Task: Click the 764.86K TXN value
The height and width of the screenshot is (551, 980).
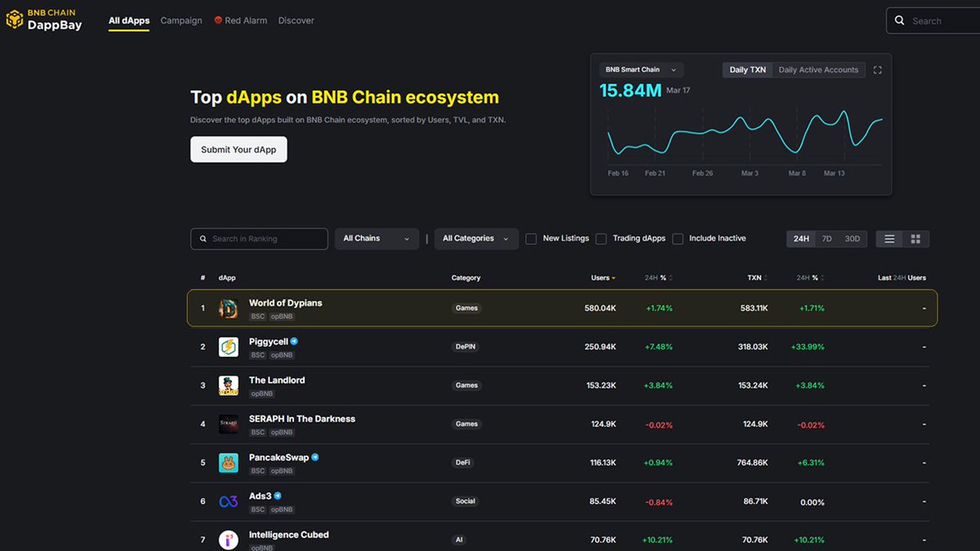Action: [752, 463]
